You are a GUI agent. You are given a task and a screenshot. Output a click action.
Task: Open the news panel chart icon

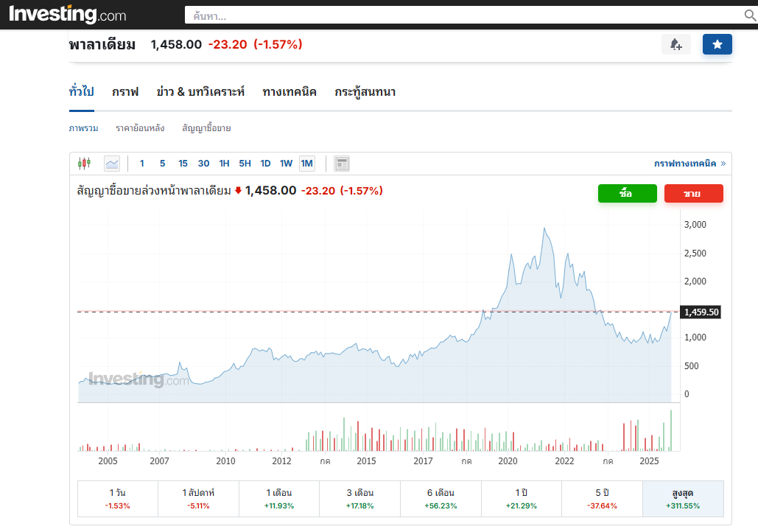point(342,164)
